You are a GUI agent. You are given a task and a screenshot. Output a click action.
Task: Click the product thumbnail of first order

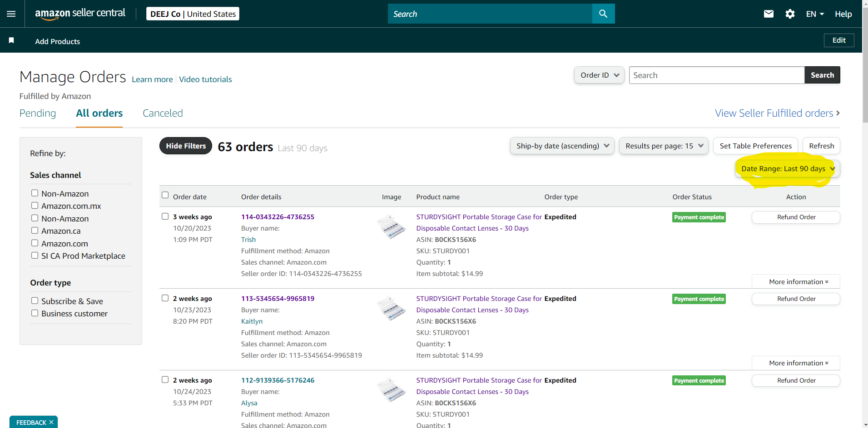pos(391,226)
